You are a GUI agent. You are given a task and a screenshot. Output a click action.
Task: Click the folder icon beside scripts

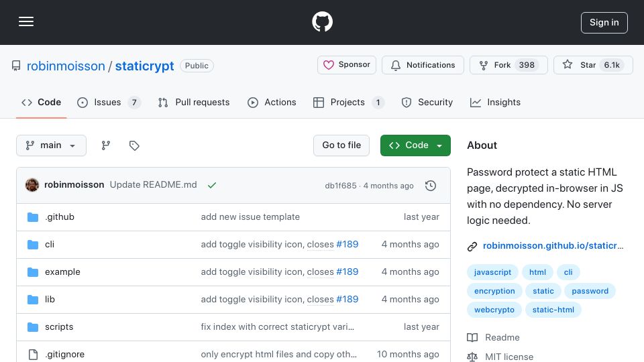pos(33,327)
